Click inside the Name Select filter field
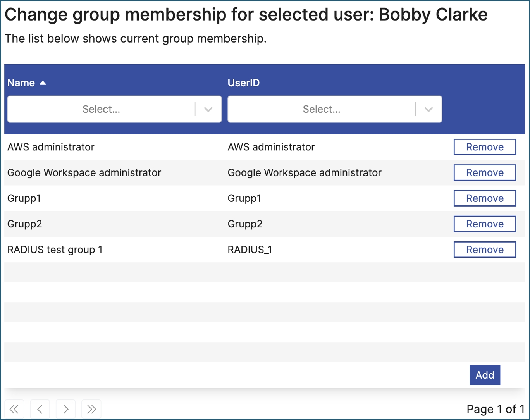Image resolution: width=530 pixels, height=420 pixels. tap(101, 110)
